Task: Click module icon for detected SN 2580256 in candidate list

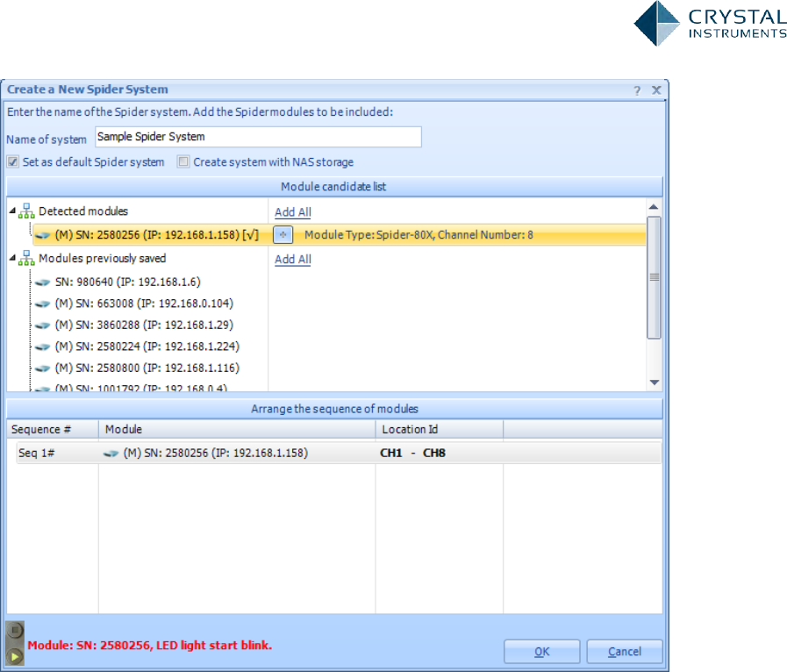Action: 43,235
